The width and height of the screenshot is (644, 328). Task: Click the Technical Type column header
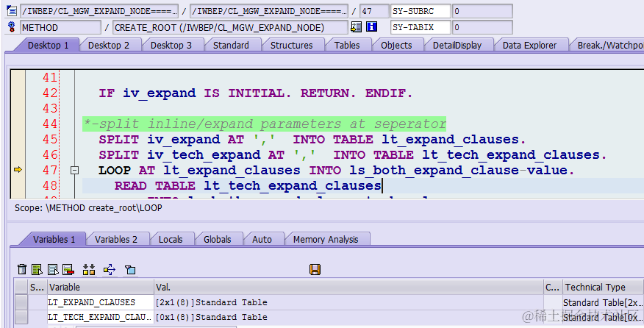(x=603, y=287)
